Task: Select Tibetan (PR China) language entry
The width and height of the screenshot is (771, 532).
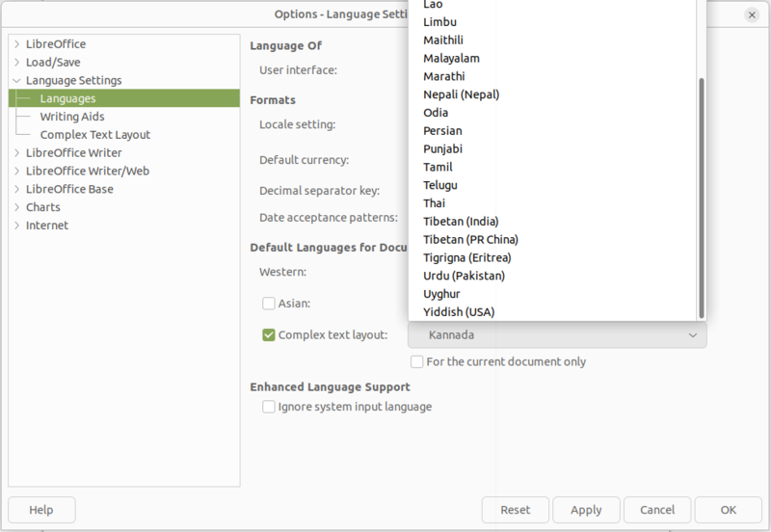Action: tap(552, 240)
